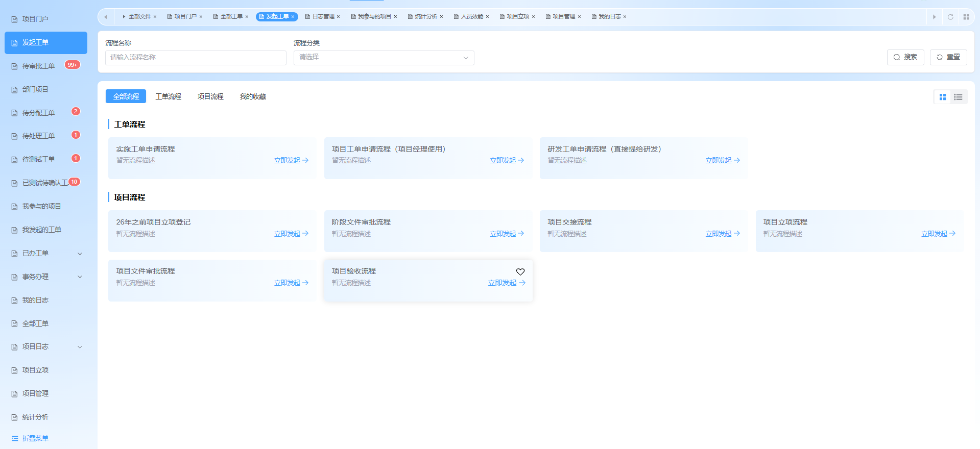Image resolution: width=980 pixels, height=449 pixels.
Task: Click the 重置 reset button
Action: [948, 57]
